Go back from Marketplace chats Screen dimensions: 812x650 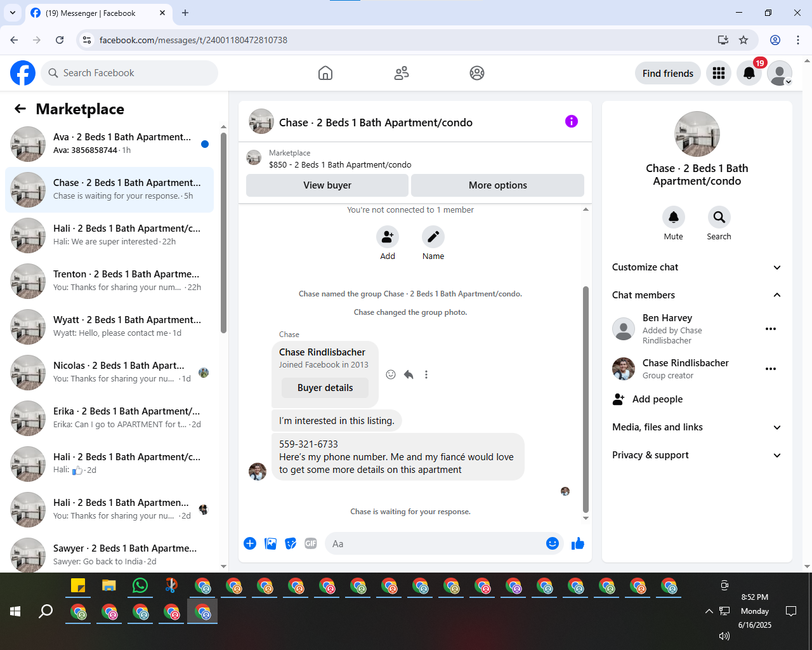[x=20, y=109]
